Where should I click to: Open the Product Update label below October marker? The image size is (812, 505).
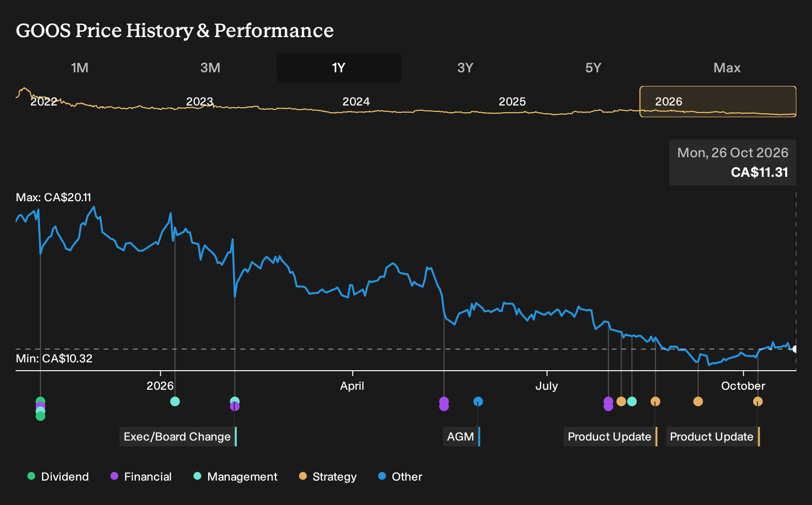[x=712, y=437]
